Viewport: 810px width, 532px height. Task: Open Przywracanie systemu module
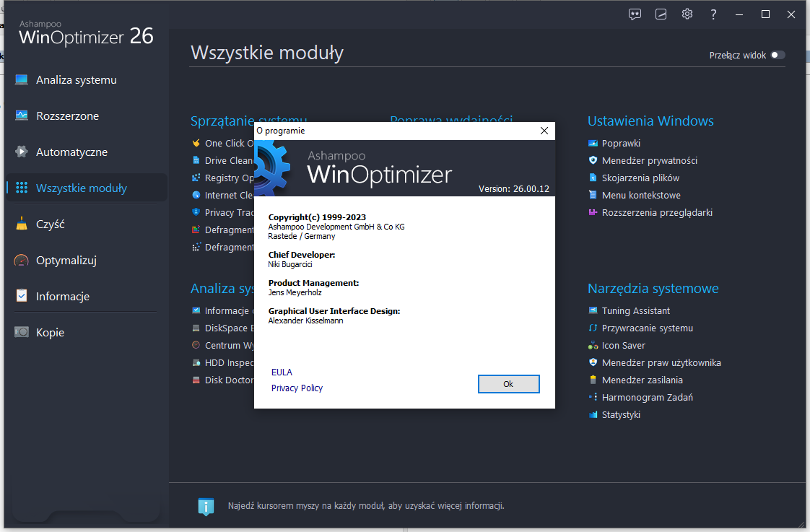[x=648, y=328]
